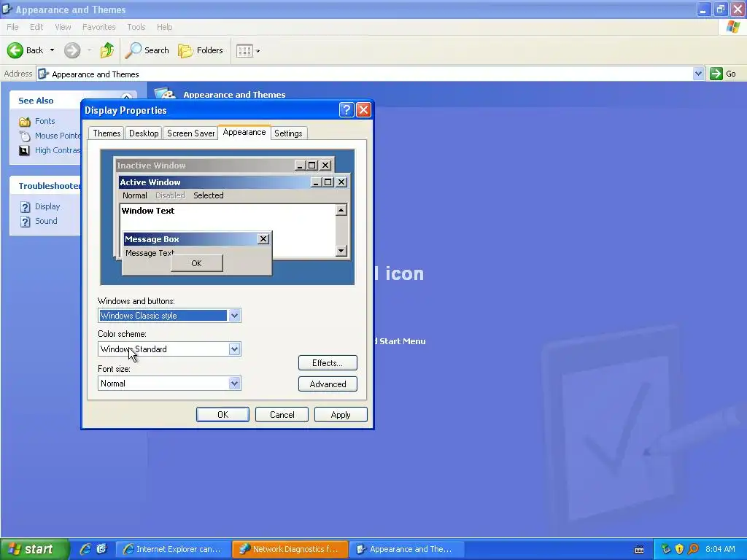The image size is (747, 560).
Task: Click the Sound troubleshooter help icon
Action: click(26, 222)
